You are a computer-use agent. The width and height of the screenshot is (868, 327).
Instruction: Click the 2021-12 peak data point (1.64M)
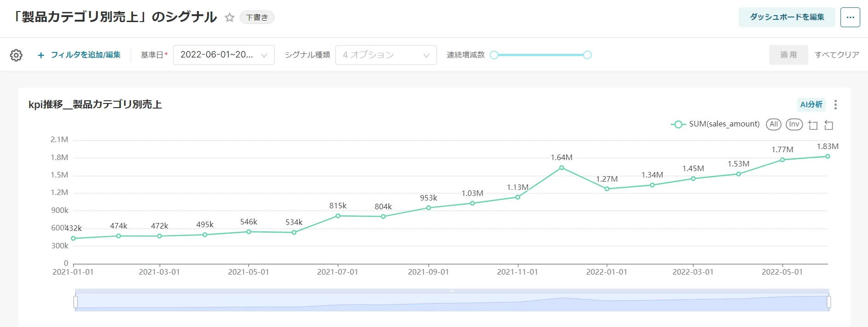point(562,168)
